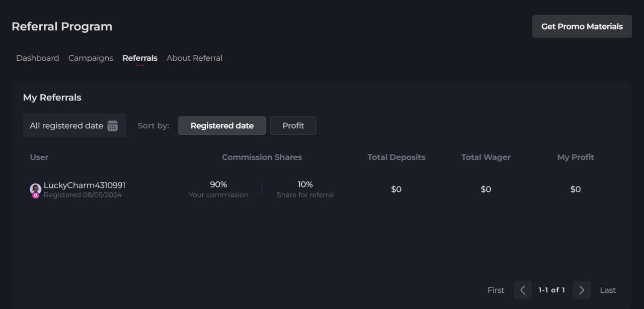Sort referrals by Profit
Image resolution: width=644 pixels, height=309 pixels.
point(293,126)
